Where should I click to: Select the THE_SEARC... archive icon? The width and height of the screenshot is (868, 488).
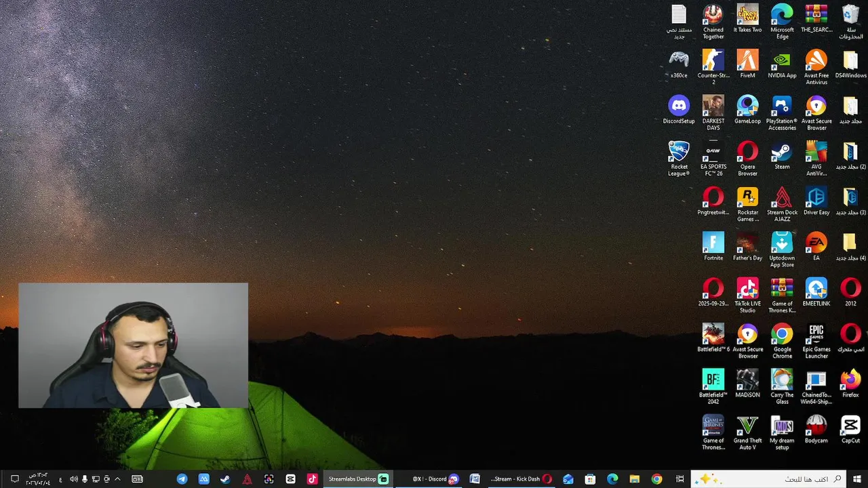(816, 18)
